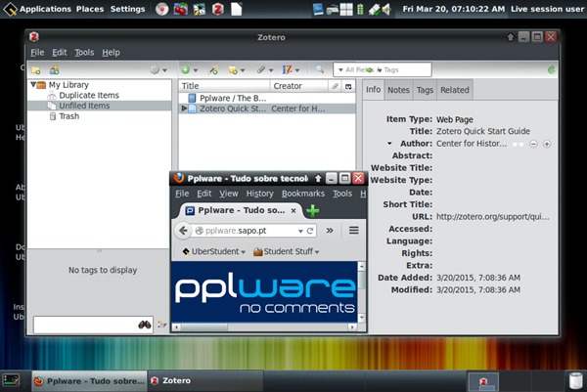Open Firefox History menu
Viewport: 587px width, 392px height.
(x=260, y=194)
